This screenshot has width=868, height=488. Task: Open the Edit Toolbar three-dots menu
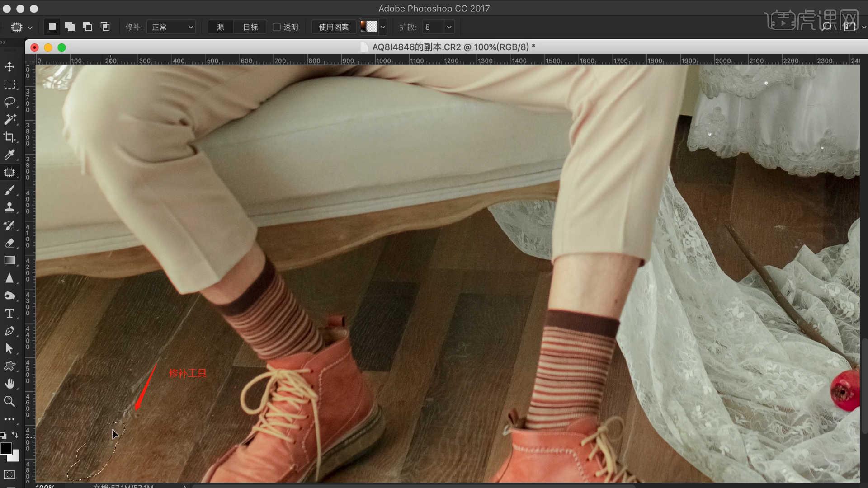tap(9, 419)
